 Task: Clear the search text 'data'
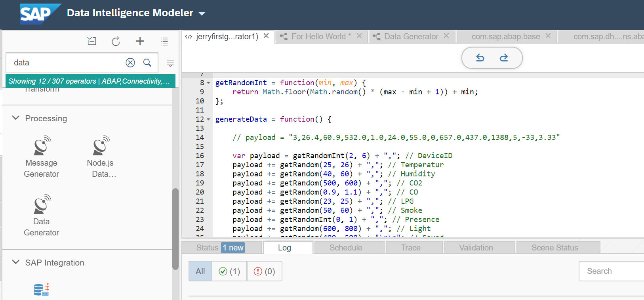tap(130, 63)
